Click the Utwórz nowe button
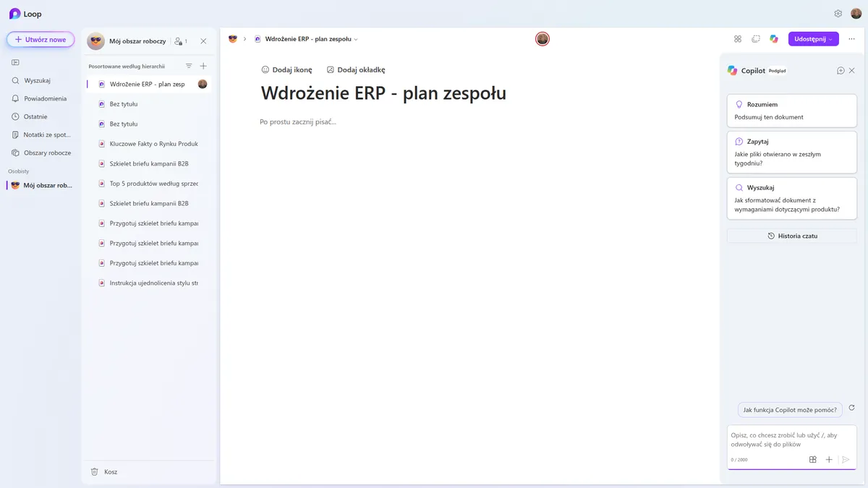This screenshot has width=868, height=488. tap(41, 40)
